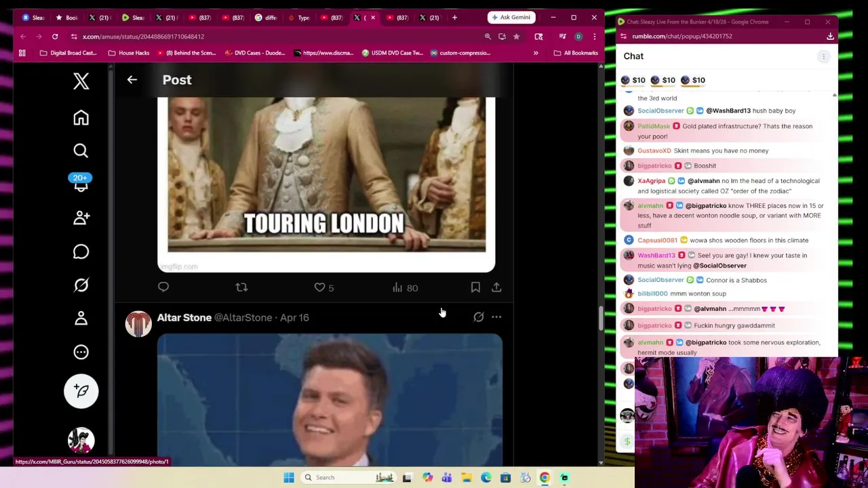This screenshot has width=868, height=488.
Task: Open the Apr 16 post timestamp
Action: click(x=294, y=317)
